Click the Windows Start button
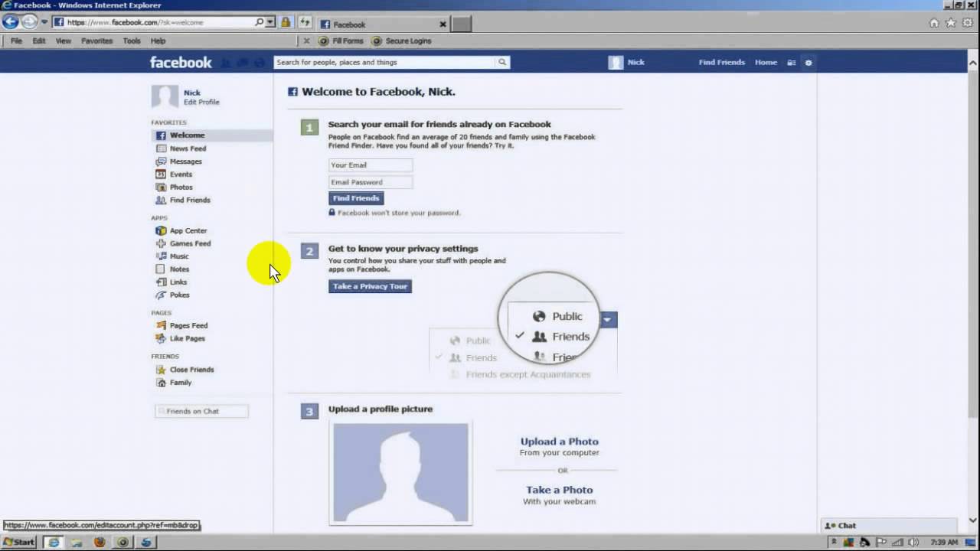This screenshot has height=551, width=980. pyautogui.click(x=18, y=542)
